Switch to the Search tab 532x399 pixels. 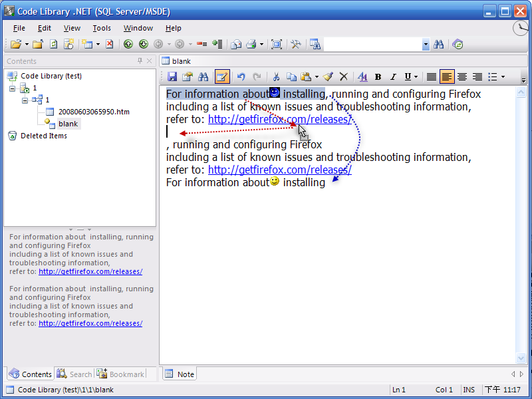tap(74, 374)
